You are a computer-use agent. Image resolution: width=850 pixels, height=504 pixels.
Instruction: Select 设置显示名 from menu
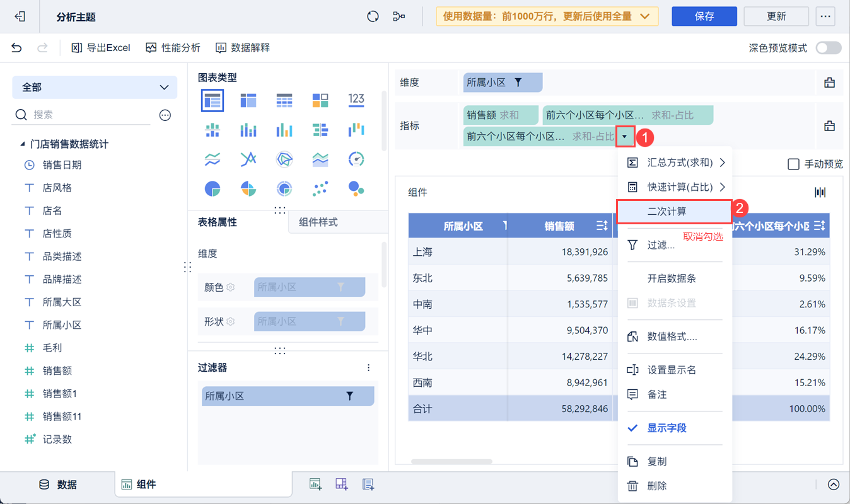(x=675, y=370)
